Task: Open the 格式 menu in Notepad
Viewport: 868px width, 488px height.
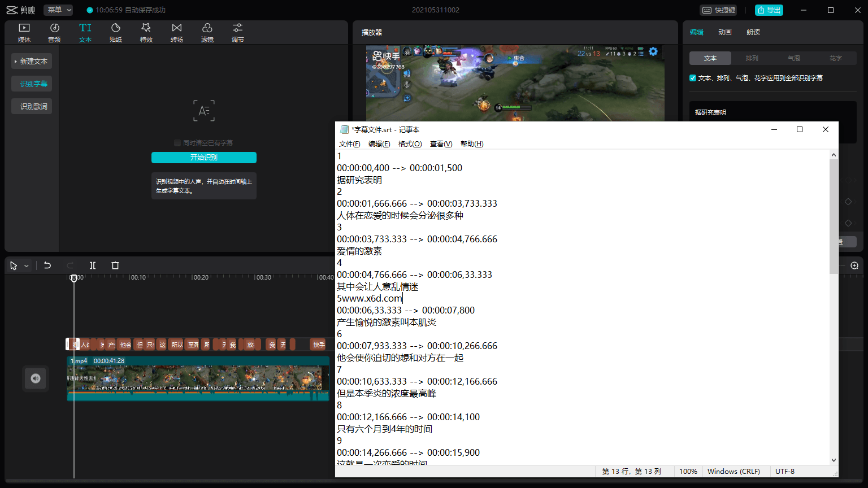Action: click(409, 143)
